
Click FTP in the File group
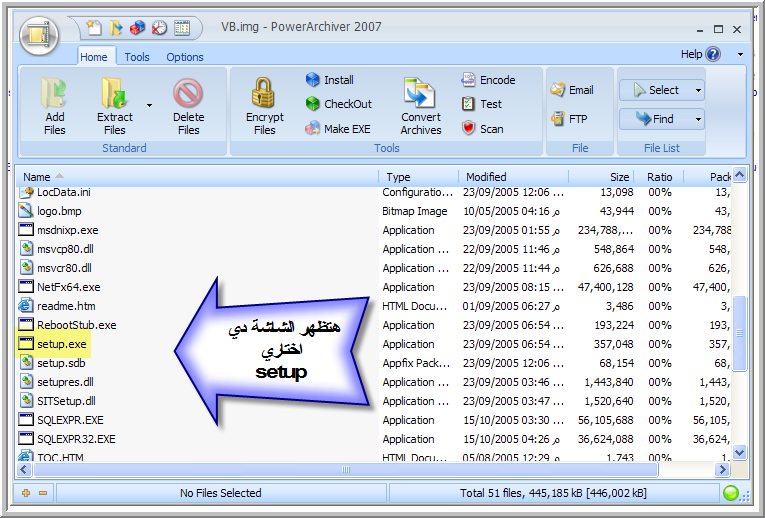(x=569, y=119)
